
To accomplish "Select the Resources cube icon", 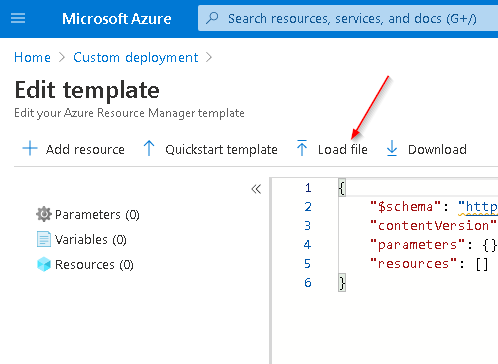I will click(x=44, y=264).
